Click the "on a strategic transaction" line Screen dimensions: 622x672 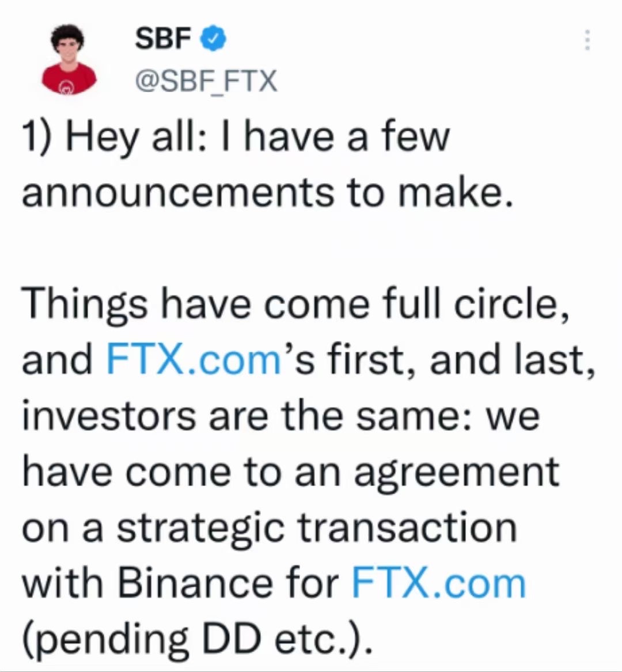pyautogui.click(x=269, y=527)
